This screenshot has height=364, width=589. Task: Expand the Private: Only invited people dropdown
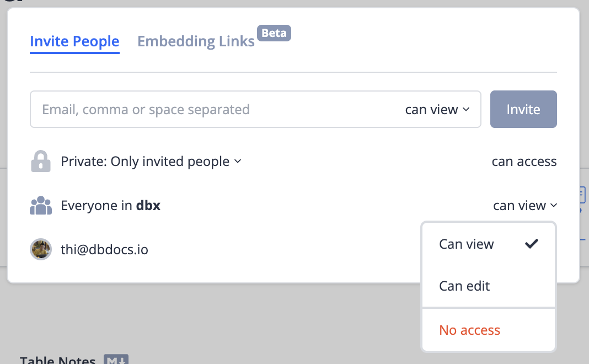coord(151,162)
